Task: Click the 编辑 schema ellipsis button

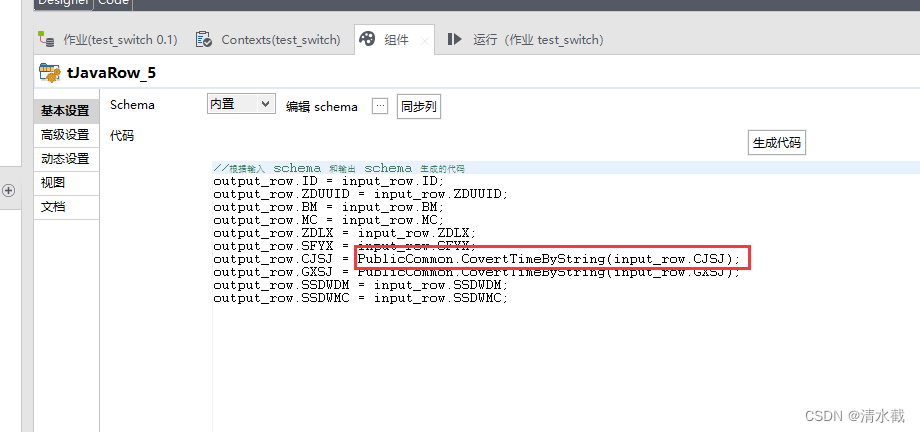Action: coord(380,106)
